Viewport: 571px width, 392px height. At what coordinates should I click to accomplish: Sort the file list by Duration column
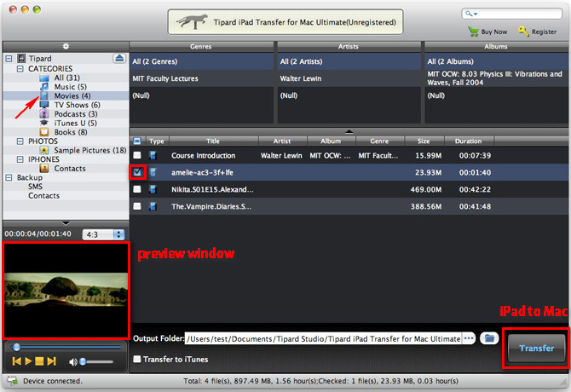[469, 141]
